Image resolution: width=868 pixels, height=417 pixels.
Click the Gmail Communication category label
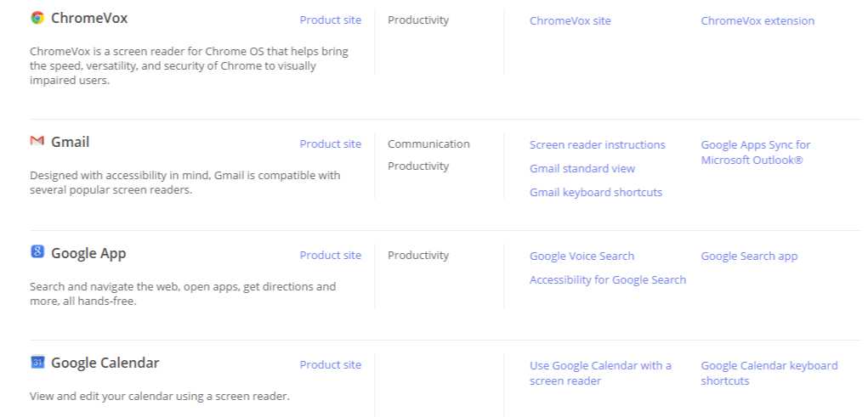click(x=428, y=144)
